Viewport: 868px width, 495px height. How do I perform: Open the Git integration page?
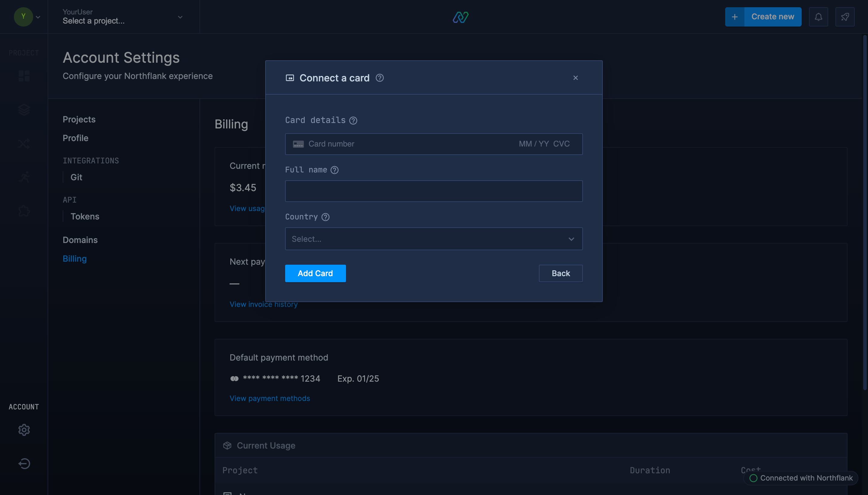click(77, 177)
